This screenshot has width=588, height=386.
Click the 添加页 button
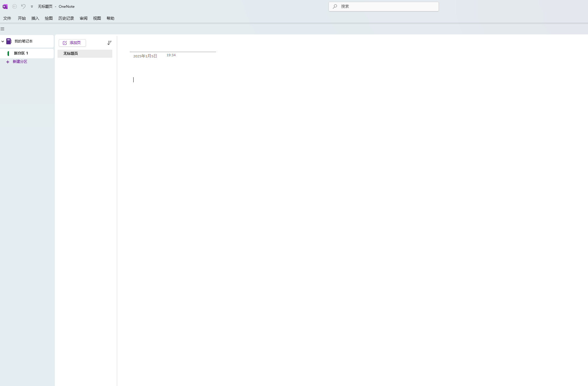point(72,43)
